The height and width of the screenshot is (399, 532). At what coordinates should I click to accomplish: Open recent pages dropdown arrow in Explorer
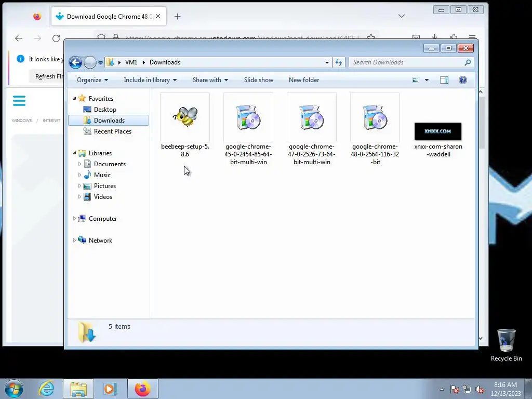100,63
